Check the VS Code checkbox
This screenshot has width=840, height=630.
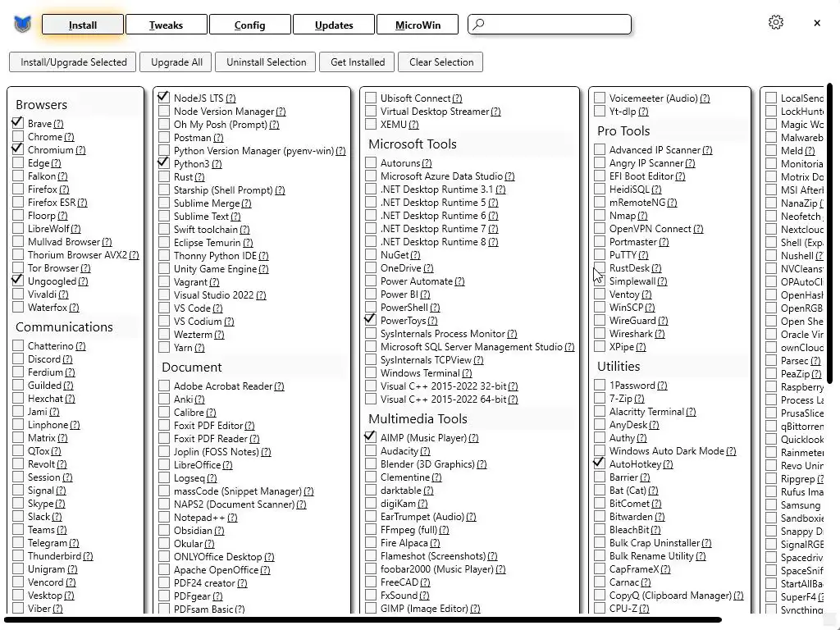(x=164, y=308)
